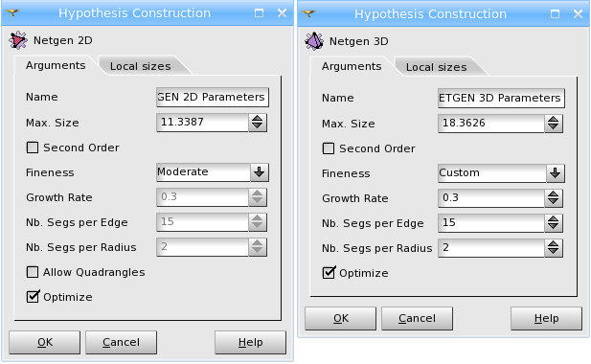Image resolution: width=591 pixels, height=364 pixels.
Task: Uncheck Optimize in Netgen 3D dialog
Action: tap(329, 273)
